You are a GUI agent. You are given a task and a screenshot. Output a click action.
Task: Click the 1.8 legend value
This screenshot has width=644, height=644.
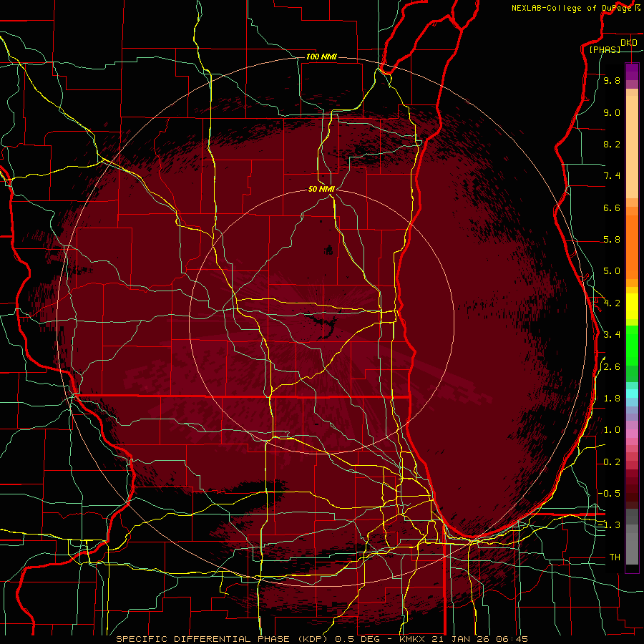[612, 399]
